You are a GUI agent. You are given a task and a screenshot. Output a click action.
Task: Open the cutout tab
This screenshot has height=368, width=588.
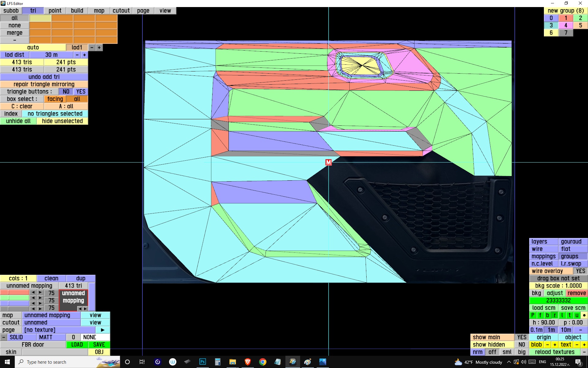(121, 11)
